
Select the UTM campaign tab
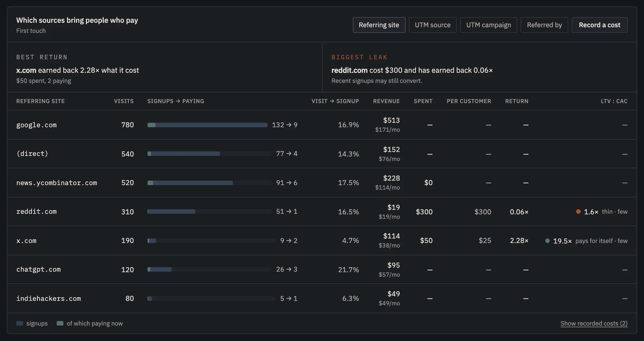coord(488,25)
